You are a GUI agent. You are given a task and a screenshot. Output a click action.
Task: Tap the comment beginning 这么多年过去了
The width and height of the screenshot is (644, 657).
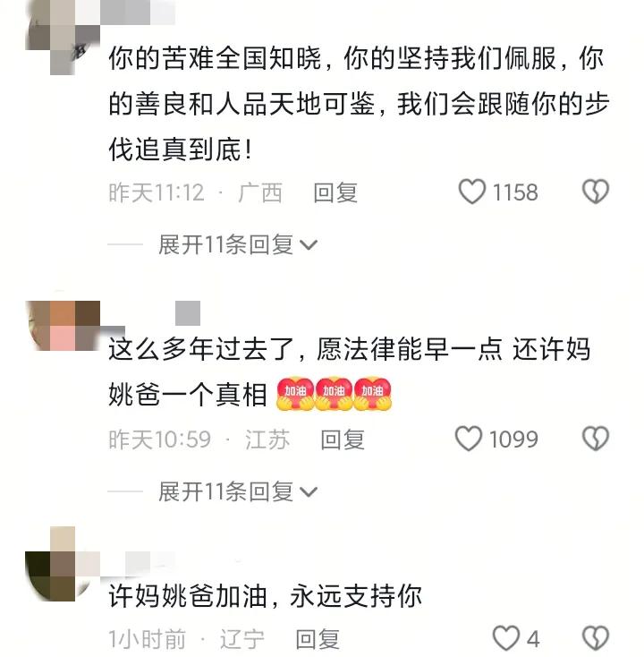pyautogui.click(x=350, y=372)
